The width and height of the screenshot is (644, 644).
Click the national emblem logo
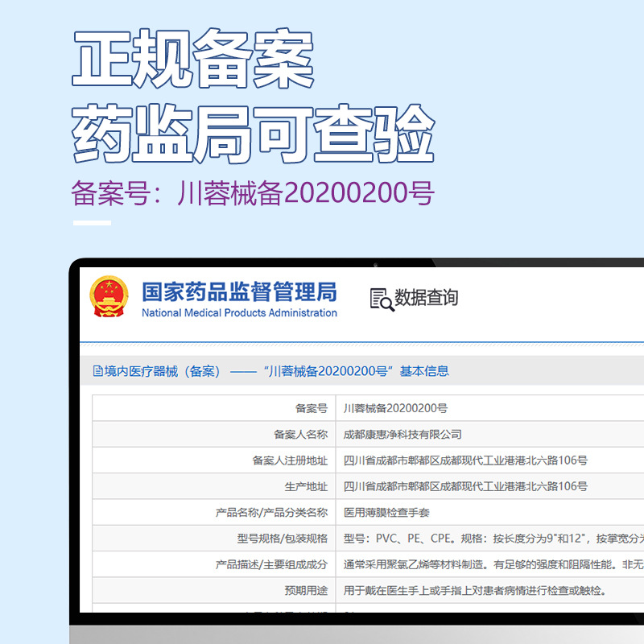(109, 296)
